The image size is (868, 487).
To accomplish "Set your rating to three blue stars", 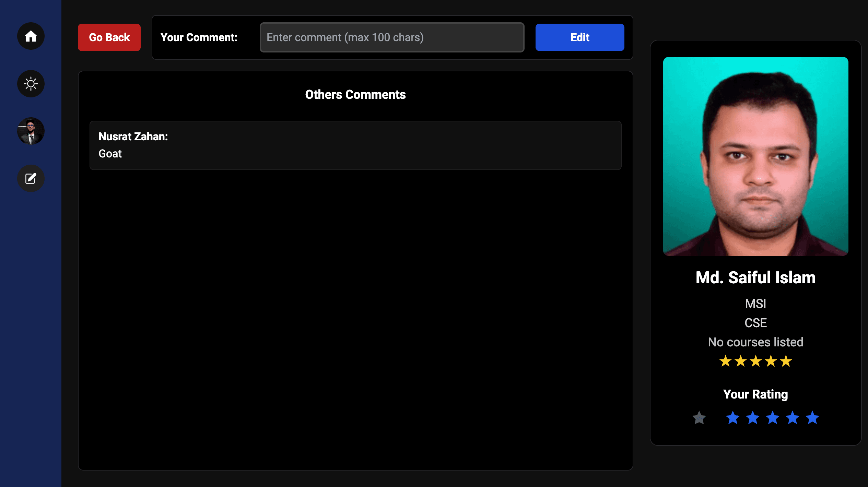I will 773,418.
